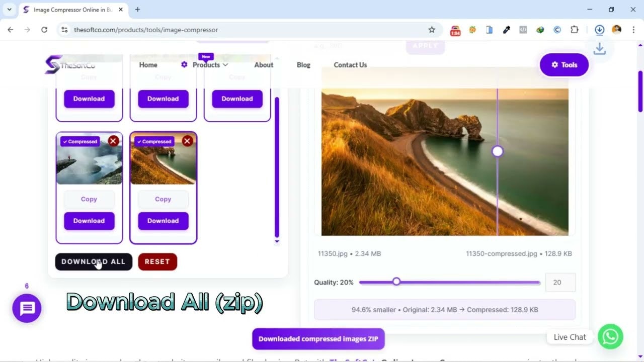This screenshot has height=362, width=644.
Task: Remove the first compressed image with the X
Action: [113, 141]
